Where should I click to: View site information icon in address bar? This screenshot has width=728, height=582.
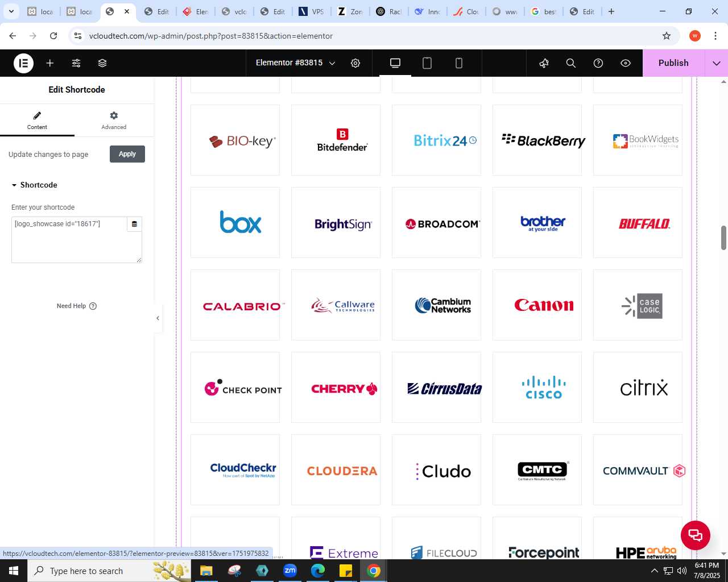[x=78, y=36]
